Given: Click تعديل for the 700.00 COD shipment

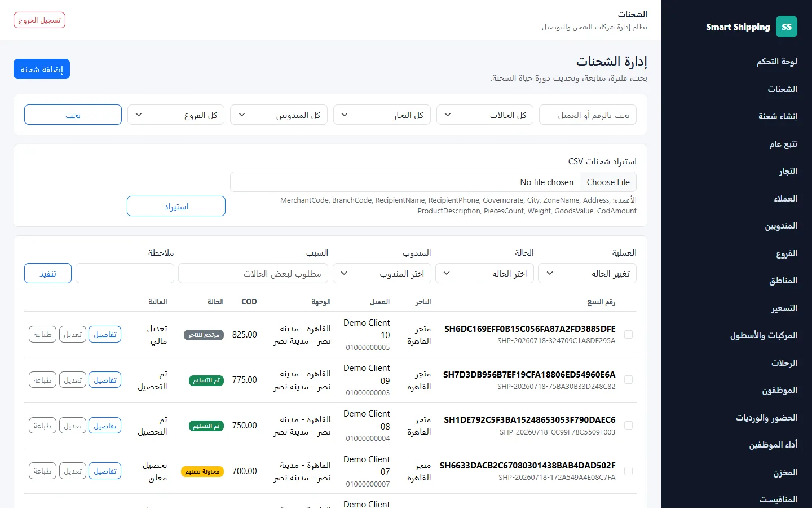Looking at the screenshot, I should click(73, 471).
